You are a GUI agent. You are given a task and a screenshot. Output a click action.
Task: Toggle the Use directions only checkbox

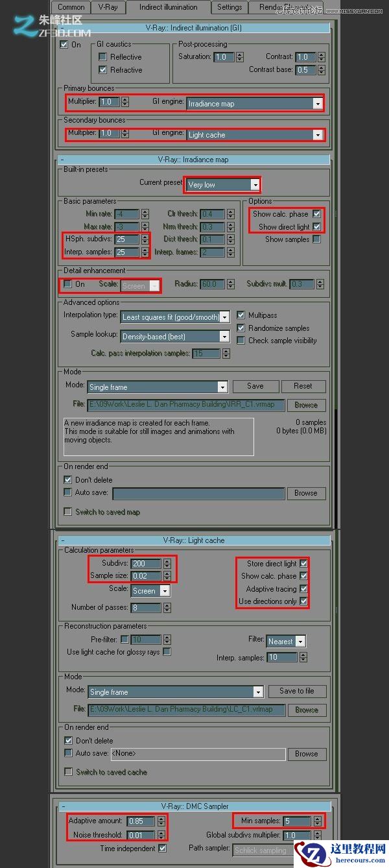coord(303,601)
